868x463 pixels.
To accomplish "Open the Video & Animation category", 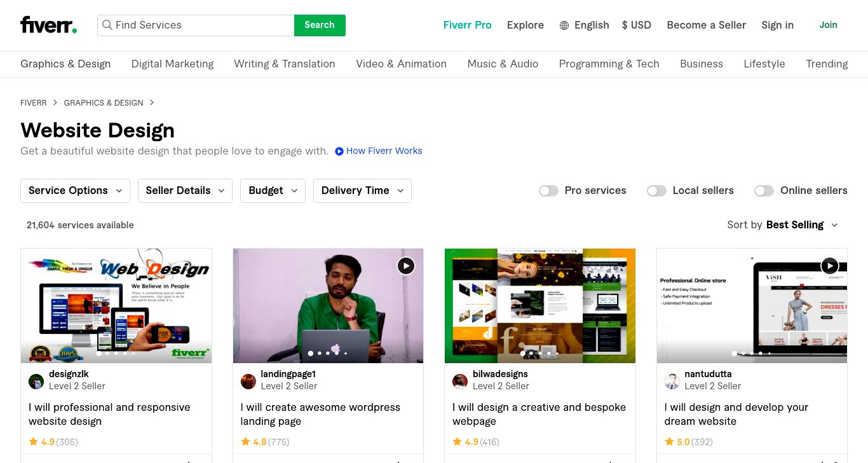I will [401, 64].
